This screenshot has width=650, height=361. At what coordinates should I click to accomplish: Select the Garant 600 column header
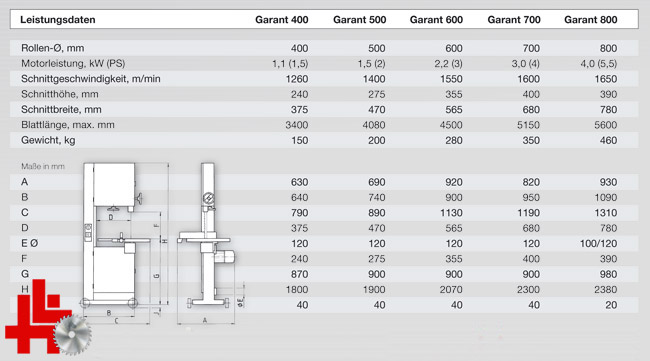[x=436, y=19]
